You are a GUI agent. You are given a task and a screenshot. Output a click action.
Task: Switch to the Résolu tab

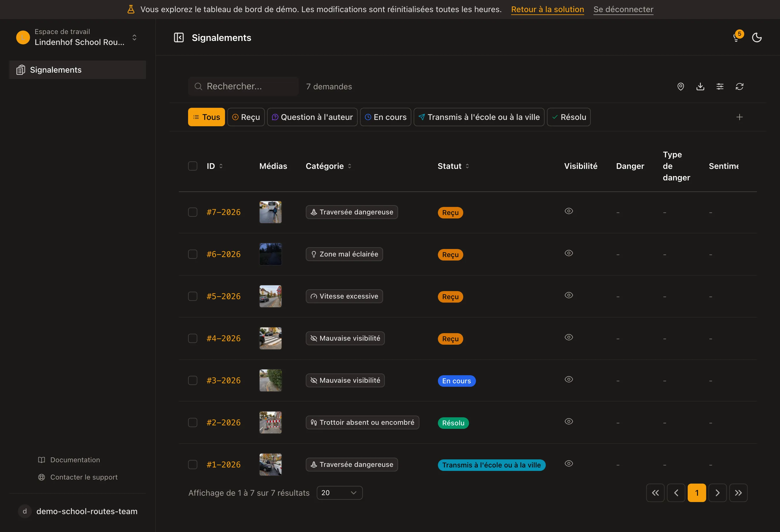(x=569, y=117)
